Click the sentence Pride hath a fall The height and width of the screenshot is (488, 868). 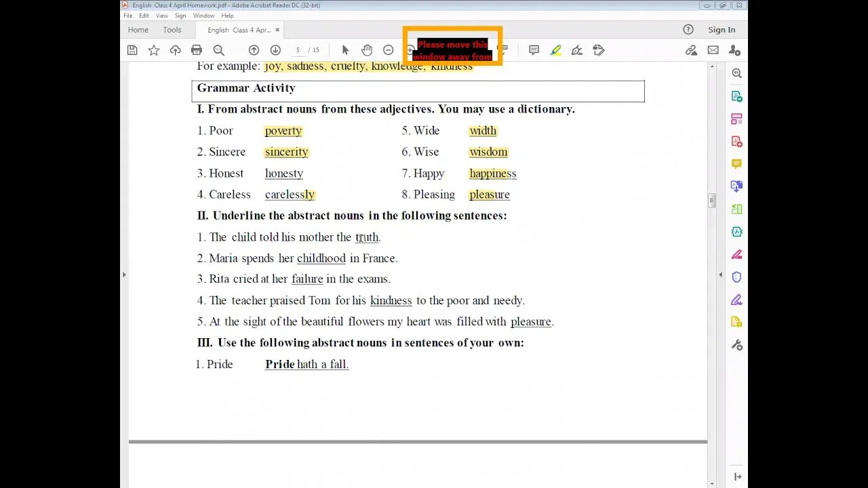[x=307, y=365]
